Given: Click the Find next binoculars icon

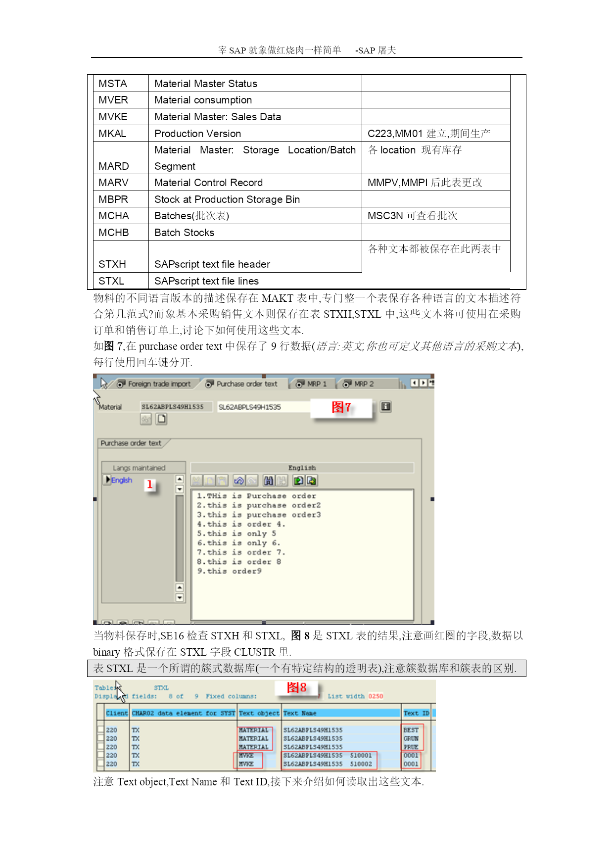Looking at the screenshot, I should (282, 481).
